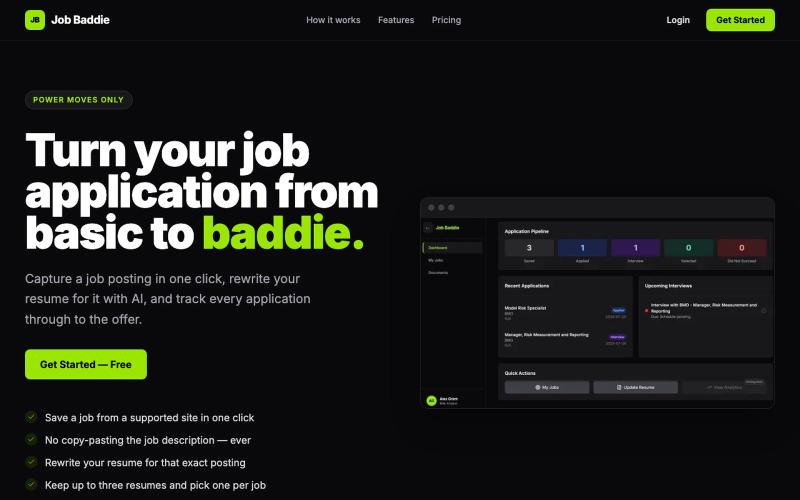Select Dashboard in the preview sidebar
800x500 pixels.
point(452,248)
